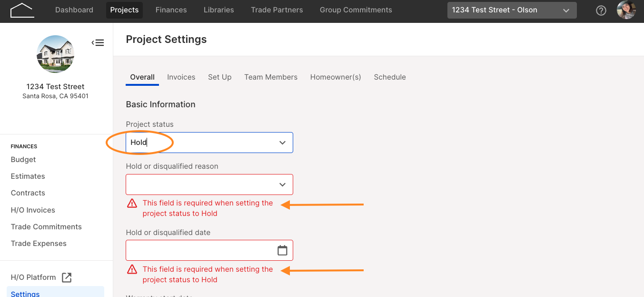
Task: Switch to the Invoices tab
Action: click(x=181, y=77)
